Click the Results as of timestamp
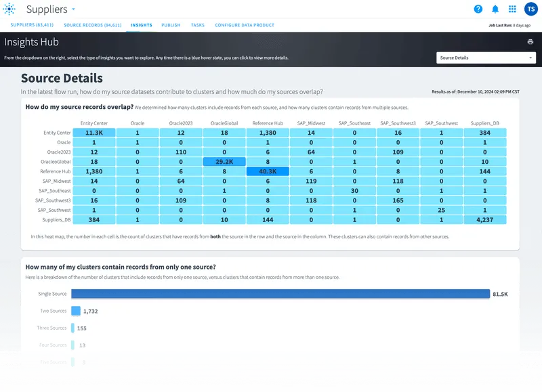542x392 pixels. [476, 92]
